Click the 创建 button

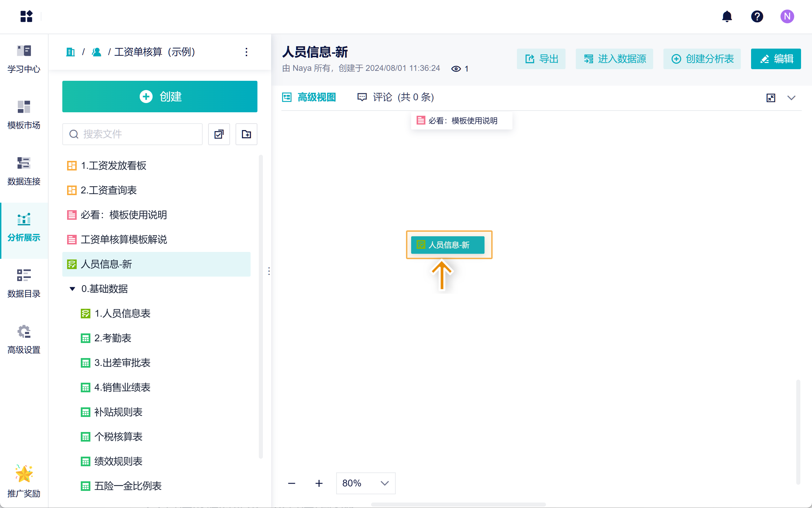160,97
